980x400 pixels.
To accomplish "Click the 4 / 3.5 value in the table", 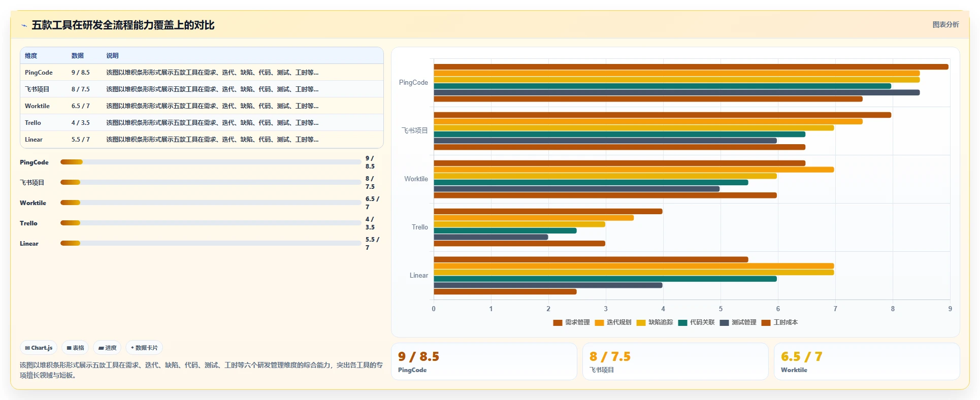I will click(x=80, y=123).
